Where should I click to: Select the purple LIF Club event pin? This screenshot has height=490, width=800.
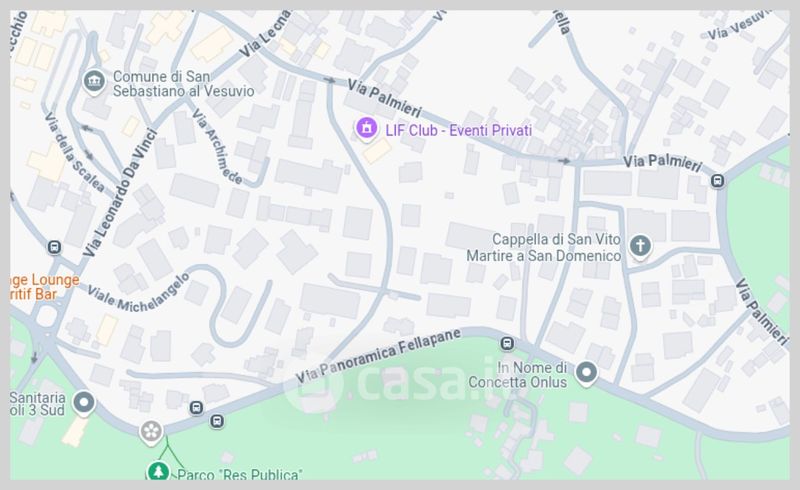point(366,129)
